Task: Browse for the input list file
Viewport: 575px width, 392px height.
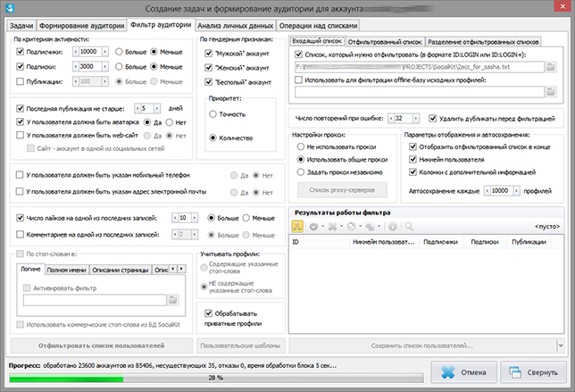Action: click(x=551, y=67)
